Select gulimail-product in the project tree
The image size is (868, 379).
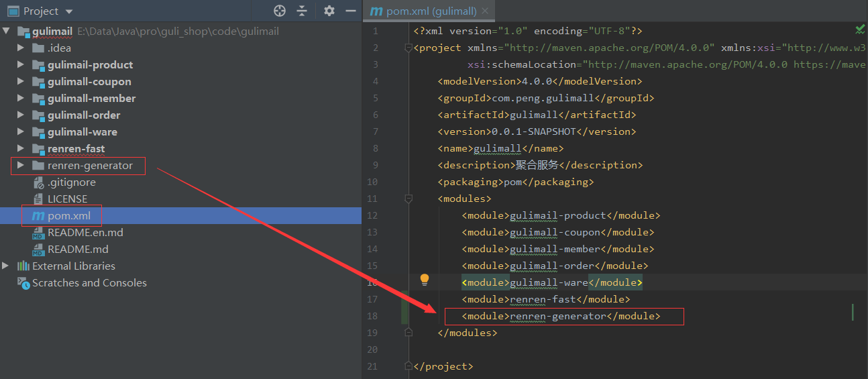91,65
